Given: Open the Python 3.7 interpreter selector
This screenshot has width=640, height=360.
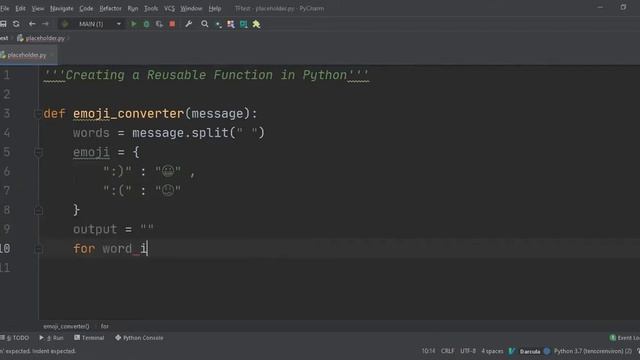Looking at the screenshot, I should point(593,351).
